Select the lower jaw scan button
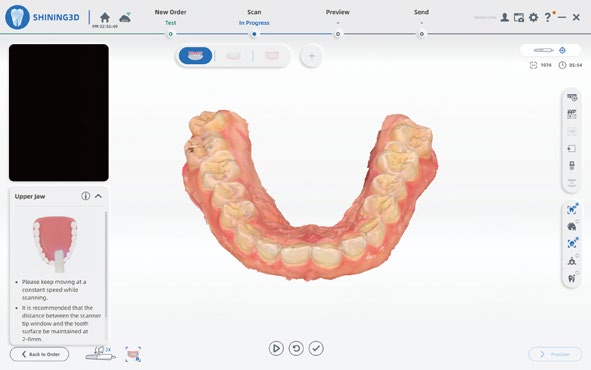This screenshot has height=370, width=591. coord(233,56)
